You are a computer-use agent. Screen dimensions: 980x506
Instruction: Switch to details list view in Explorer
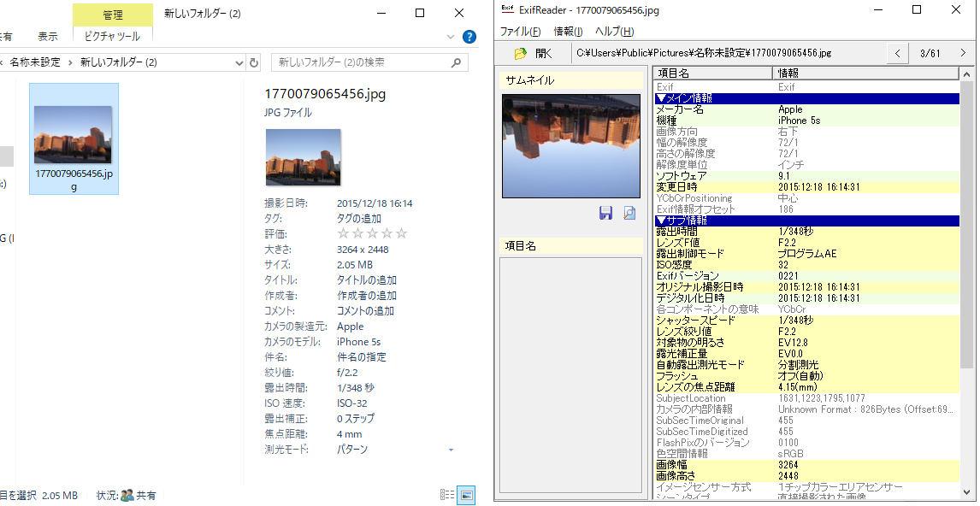pyautogui.click(x=447, y=495)
